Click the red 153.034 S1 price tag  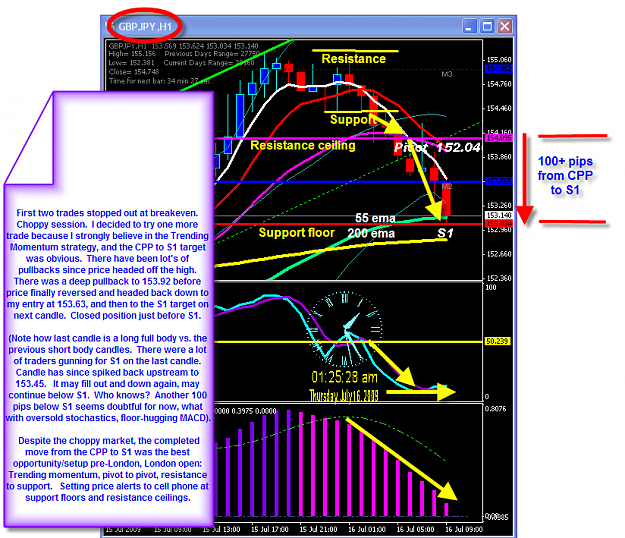click(x=499, y=223)
